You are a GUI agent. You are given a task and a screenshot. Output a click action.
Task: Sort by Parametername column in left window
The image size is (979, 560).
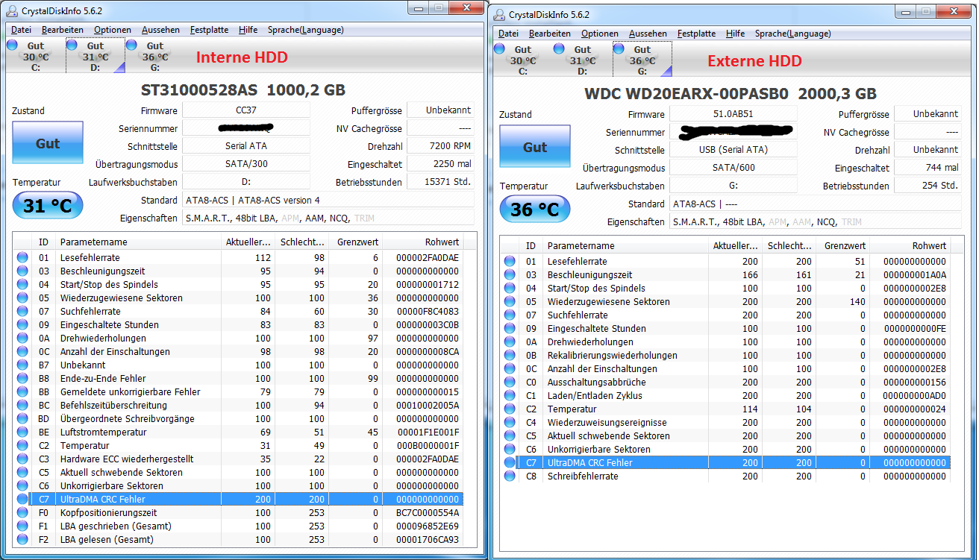[x=138, y=242]
